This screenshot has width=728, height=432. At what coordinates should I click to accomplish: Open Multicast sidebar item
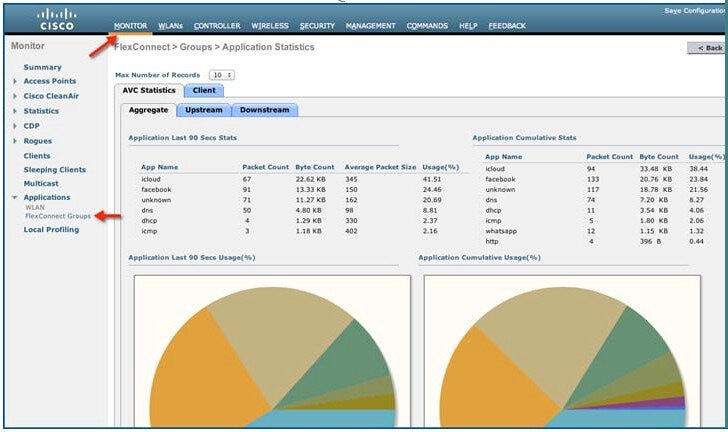[41, 184]
